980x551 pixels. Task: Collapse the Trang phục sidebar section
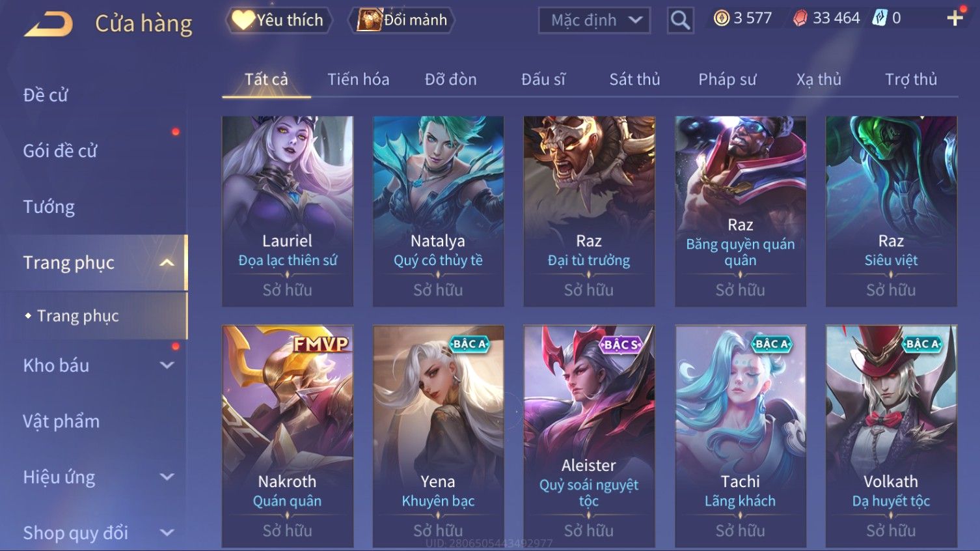pyautogui.click(x=167, y=262)
